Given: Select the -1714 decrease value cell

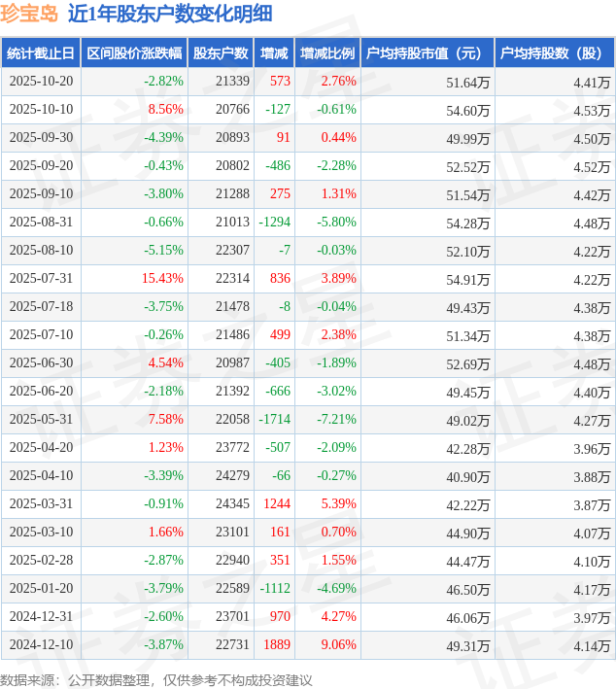Looking at the screenshot, I should pos(274,420).
